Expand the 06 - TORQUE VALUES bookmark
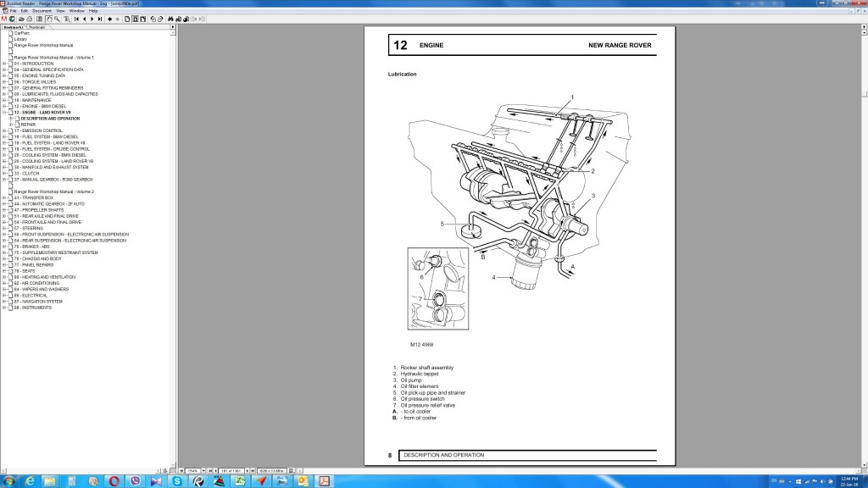 (4, 82)
